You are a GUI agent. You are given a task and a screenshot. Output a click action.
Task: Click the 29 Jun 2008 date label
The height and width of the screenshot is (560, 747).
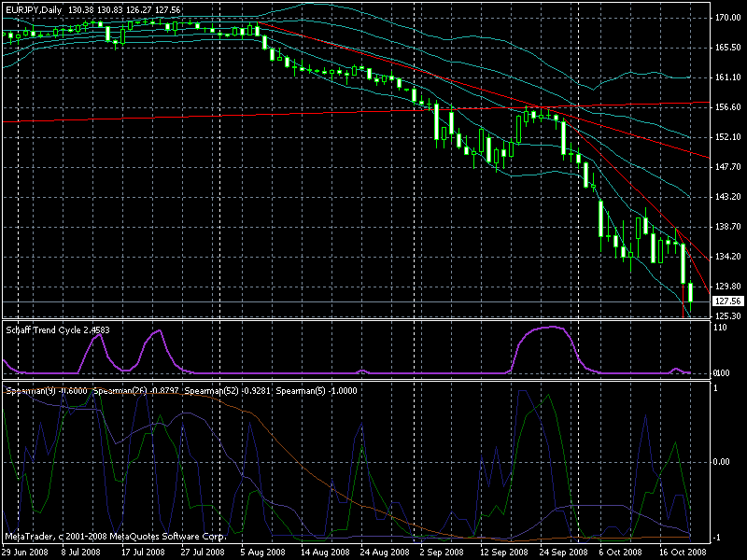24,552
